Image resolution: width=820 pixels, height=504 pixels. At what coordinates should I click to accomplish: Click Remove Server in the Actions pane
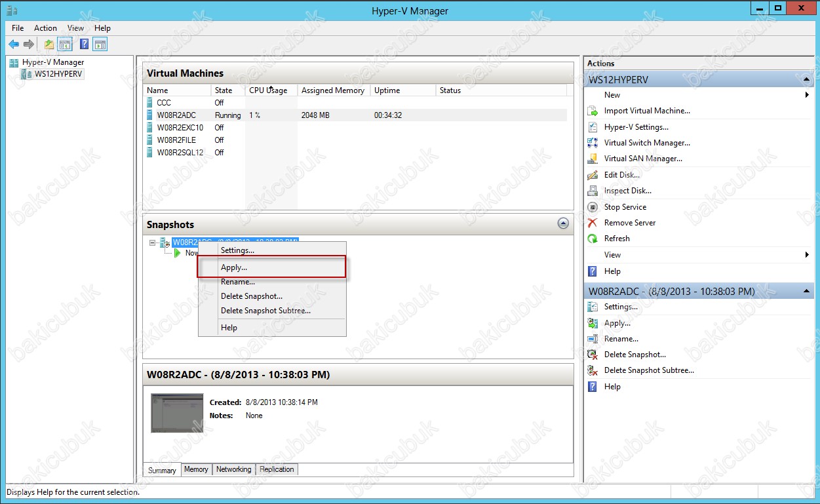[630, 223]
